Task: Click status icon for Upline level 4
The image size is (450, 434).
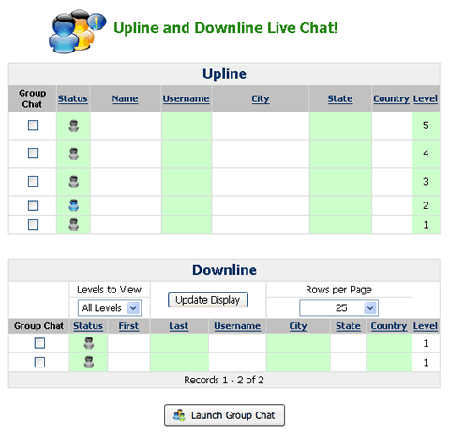Action: pyautogui.click(x=74, y=154)
